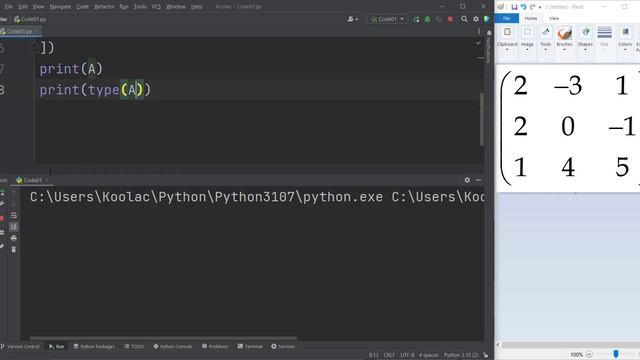Click the Print icon in Run console
640x360 pixels.
click(13, 238)
